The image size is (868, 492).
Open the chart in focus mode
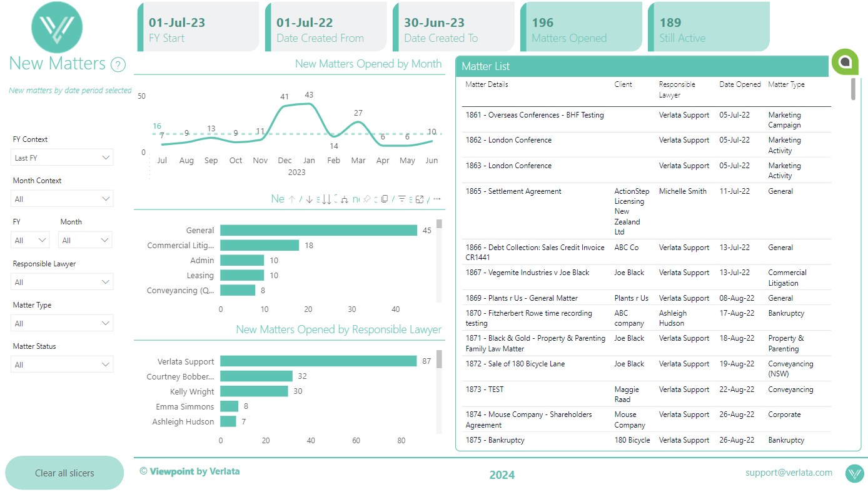pos(420,199)
